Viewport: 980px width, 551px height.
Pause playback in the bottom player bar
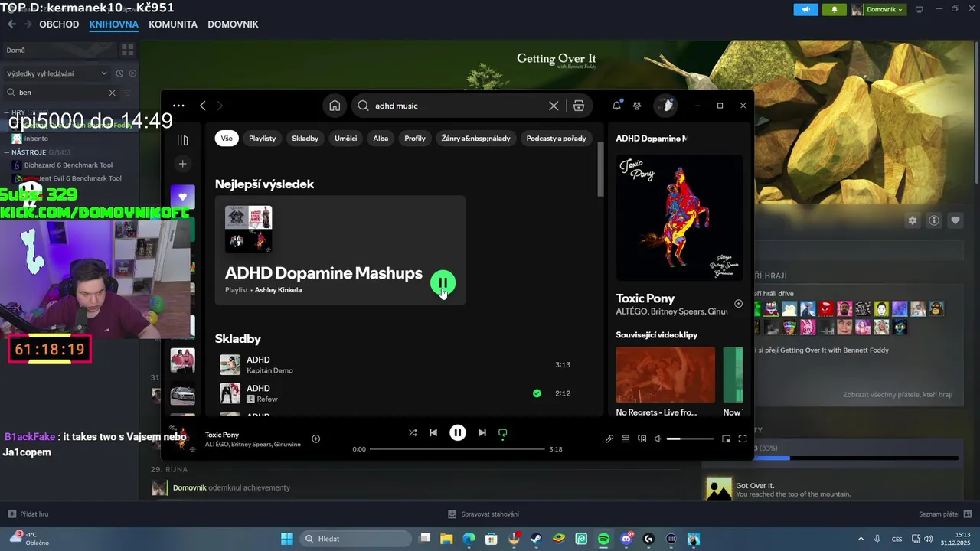[x=457, y=432]
